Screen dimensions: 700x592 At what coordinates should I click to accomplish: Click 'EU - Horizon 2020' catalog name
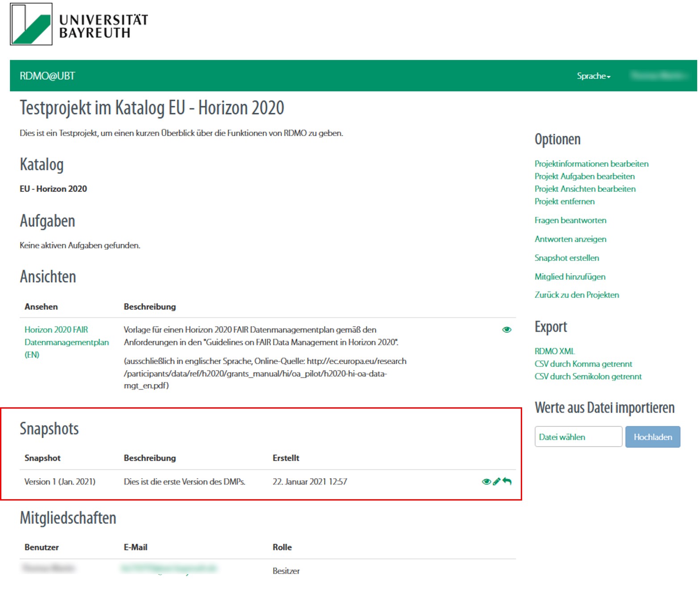53,189
